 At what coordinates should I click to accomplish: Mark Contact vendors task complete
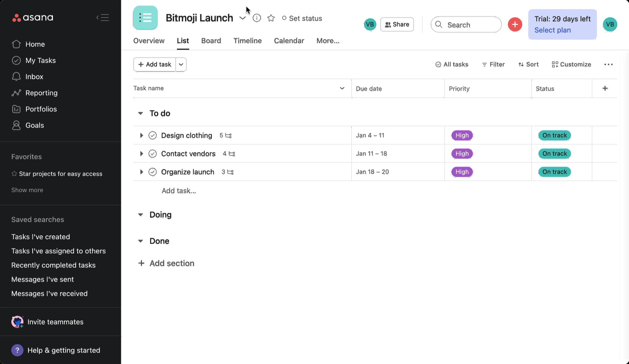pyautogui.click(x=153, y=154)
